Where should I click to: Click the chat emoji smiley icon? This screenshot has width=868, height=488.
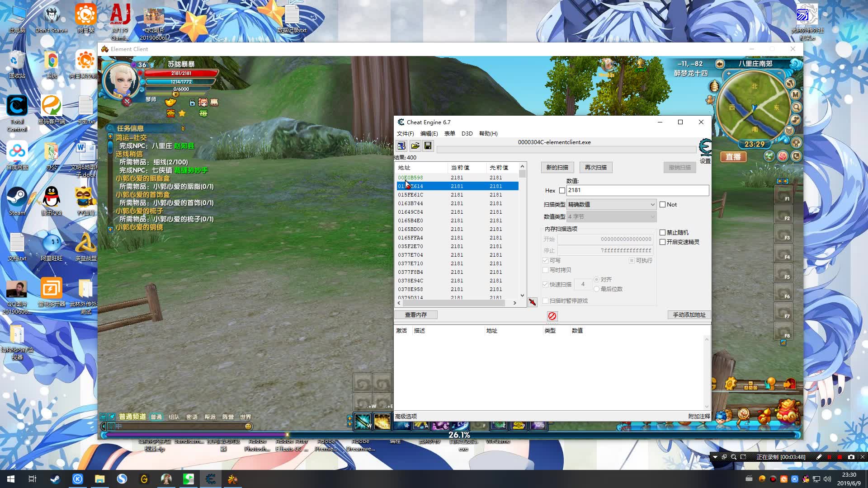click(x=248, y=426)
